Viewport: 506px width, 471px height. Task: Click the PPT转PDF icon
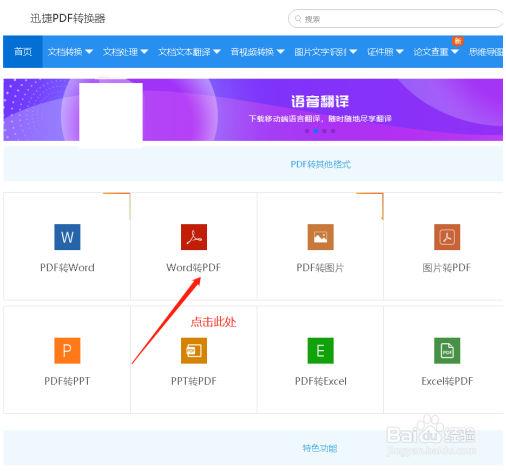point(194,350)
